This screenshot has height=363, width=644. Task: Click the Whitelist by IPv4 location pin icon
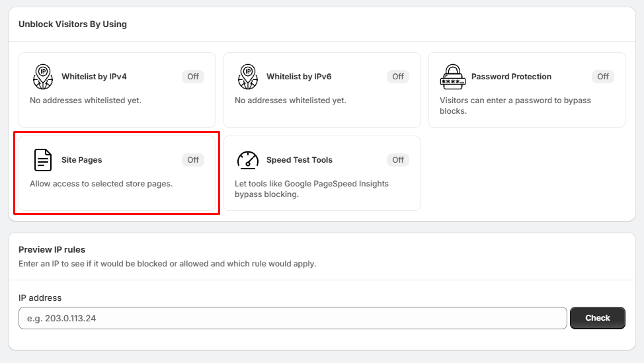click(x=43, y=77)
